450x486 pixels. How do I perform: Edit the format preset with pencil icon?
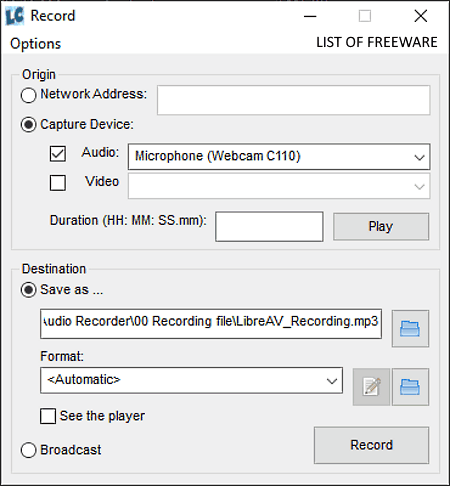(371, 387)
